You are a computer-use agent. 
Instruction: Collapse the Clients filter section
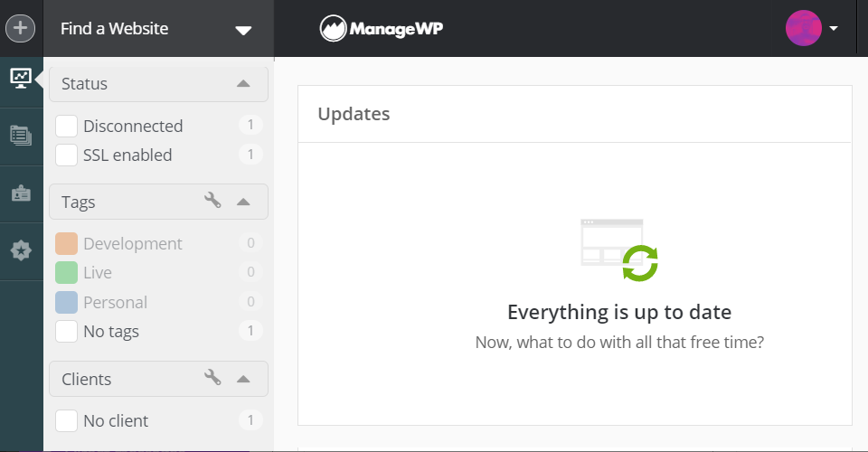click(242, 378)
